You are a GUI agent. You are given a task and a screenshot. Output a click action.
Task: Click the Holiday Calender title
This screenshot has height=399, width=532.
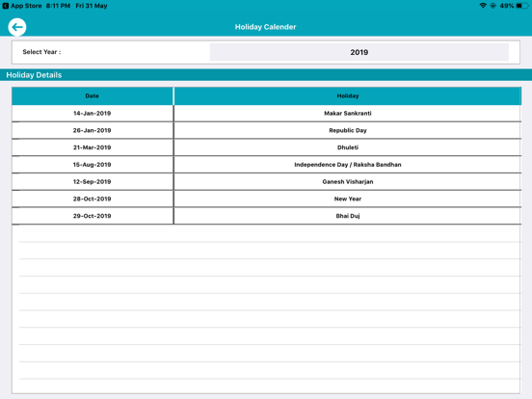pyautogui.click(x=266, y=27)
